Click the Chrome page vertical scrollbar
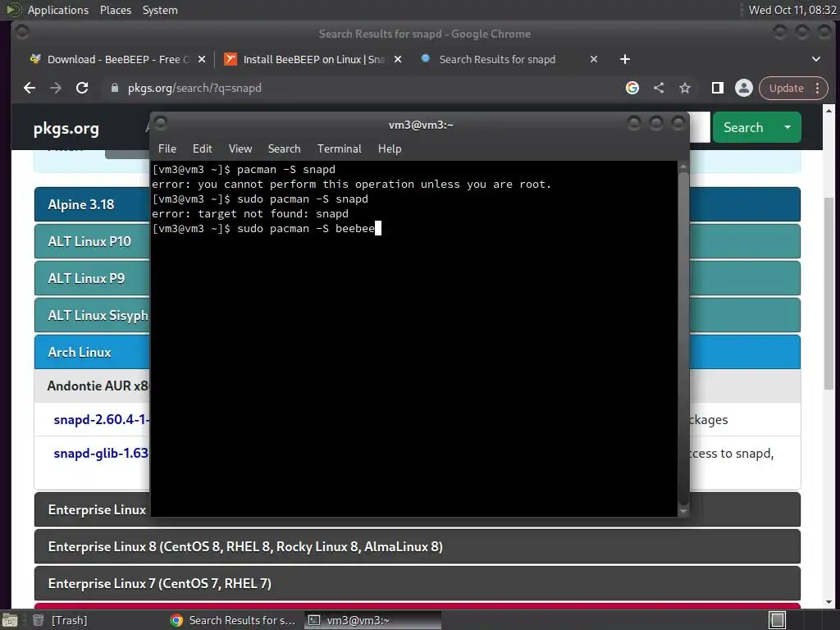This screenshot has height=630, width=840. coord(829,292)
